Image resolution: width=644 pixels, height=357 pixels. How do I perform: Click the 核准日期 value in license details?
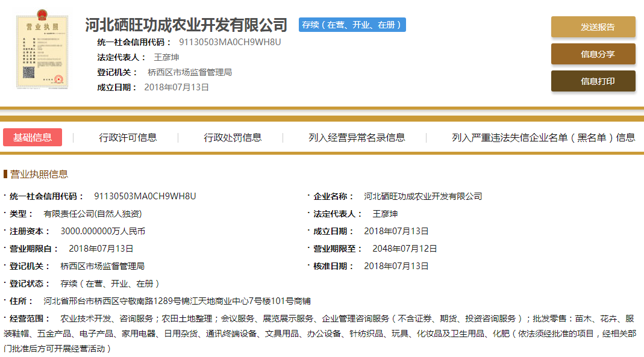396,266
